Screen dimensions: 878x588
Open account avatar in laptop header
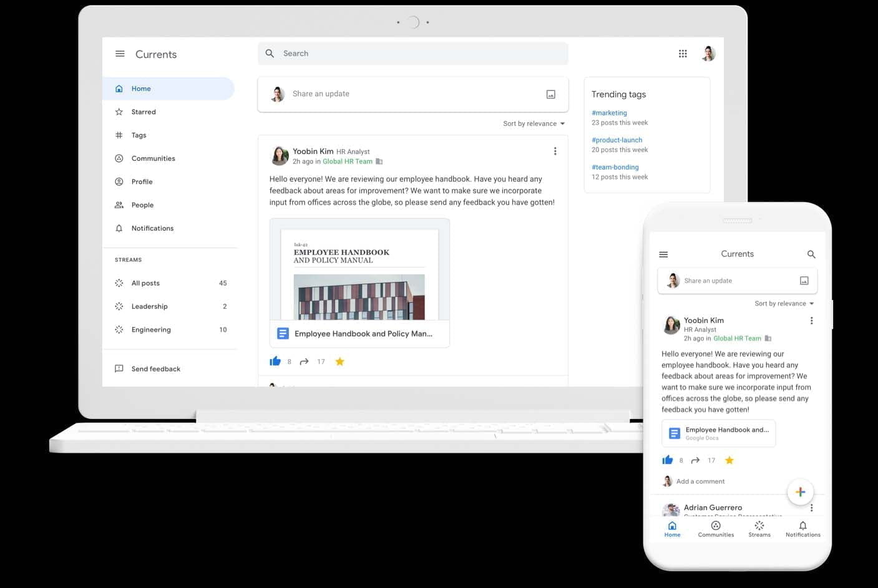point(708,54)
